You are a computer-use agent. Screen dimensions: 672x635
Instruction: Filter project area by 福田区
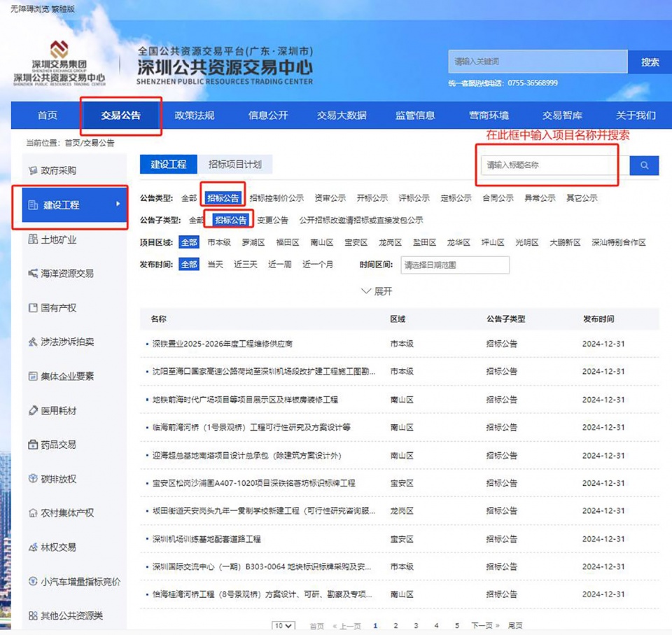pyautogui.click(x=288, y=243)
